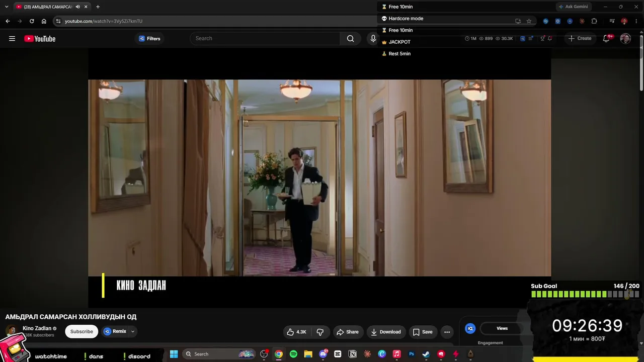Viewport: 644px width, 362px height.
Task: Open Canva from the taskbar
Action: (382, 354)
